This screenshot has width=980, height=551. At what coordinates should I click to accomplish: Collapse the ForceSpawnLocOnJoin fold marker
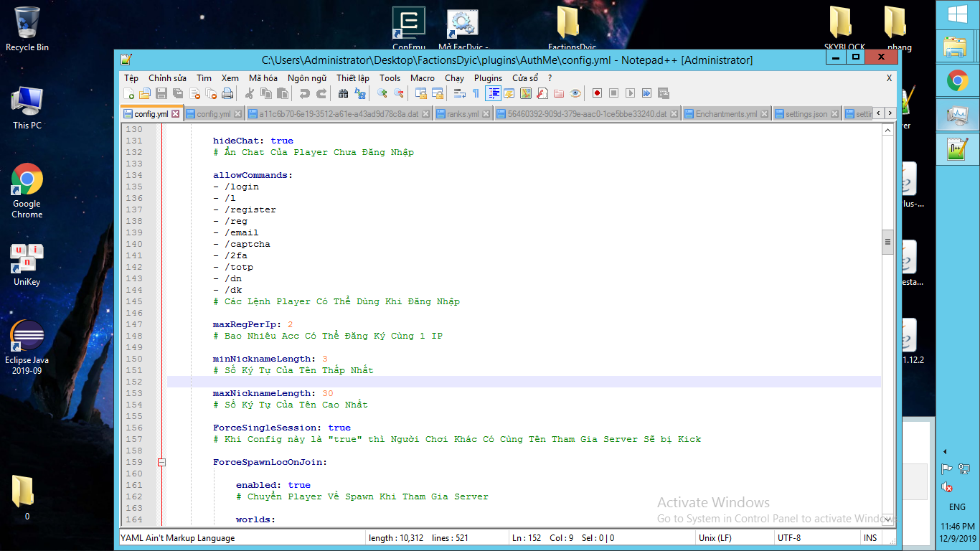click(x=161, y=463)
